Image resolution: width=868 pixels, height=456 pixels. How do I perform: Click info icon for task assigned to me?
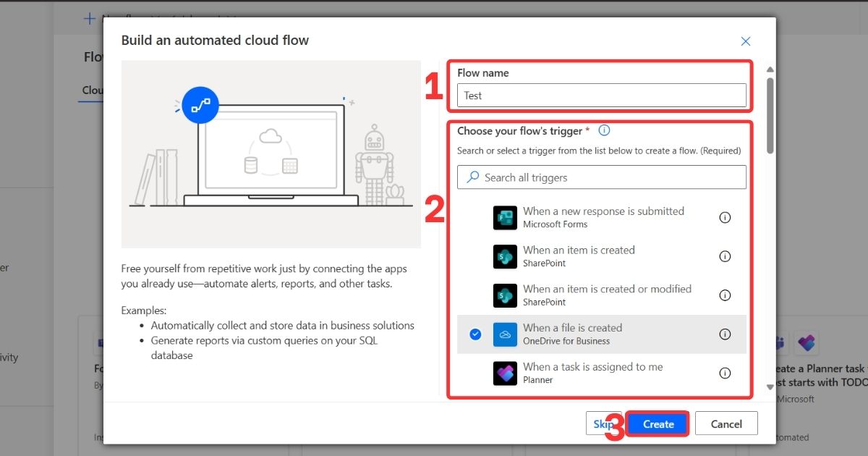(725, 373)
